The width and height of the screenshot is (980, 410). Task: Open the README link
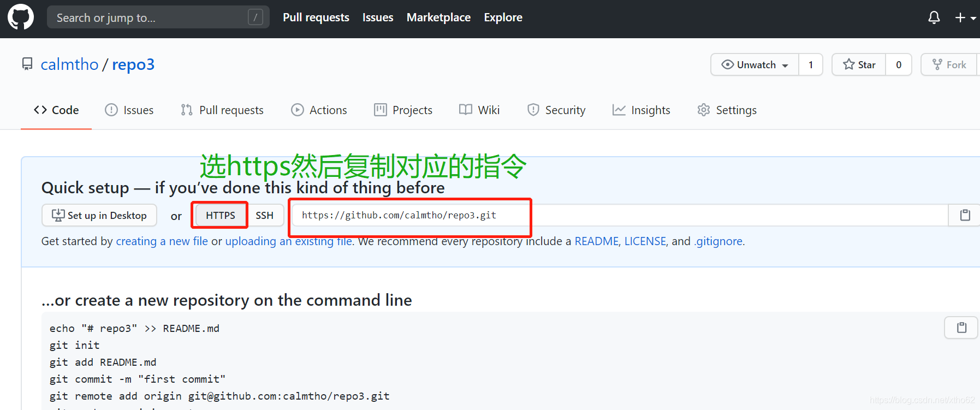click(x=597, y=241)
